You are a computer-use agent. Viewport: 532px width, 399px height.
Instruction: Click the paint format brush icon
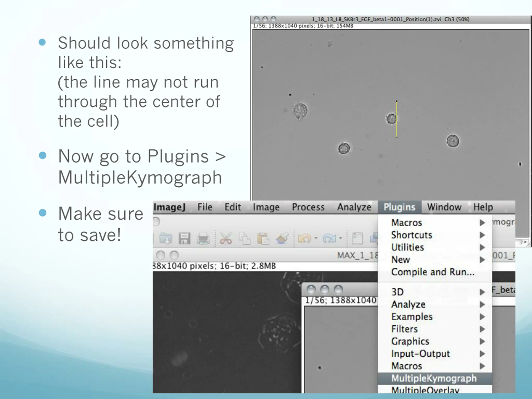click(x=282, y=238)
